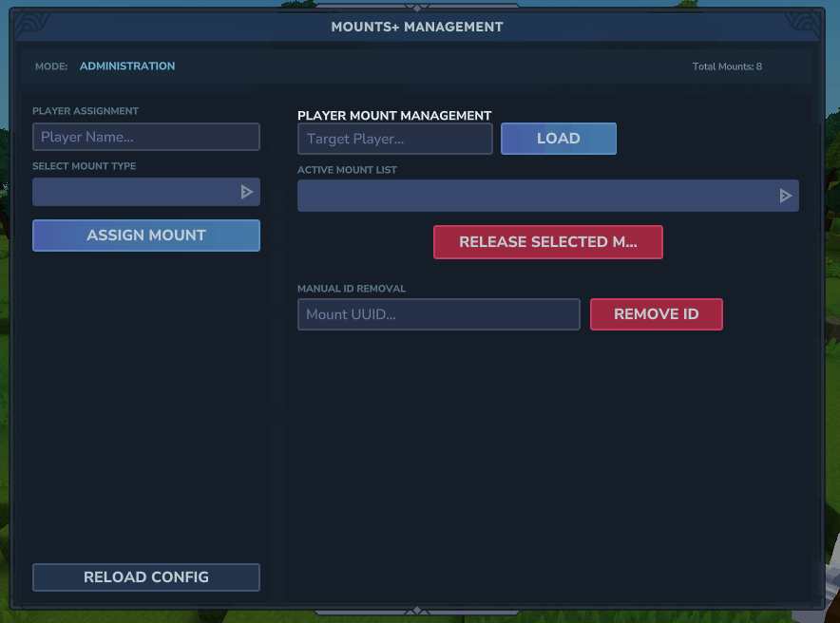Click into the Target Player text box
Image resolution: width=840 pixels, height=623 pixels.
pyautogui.click(x=394, y=139)
